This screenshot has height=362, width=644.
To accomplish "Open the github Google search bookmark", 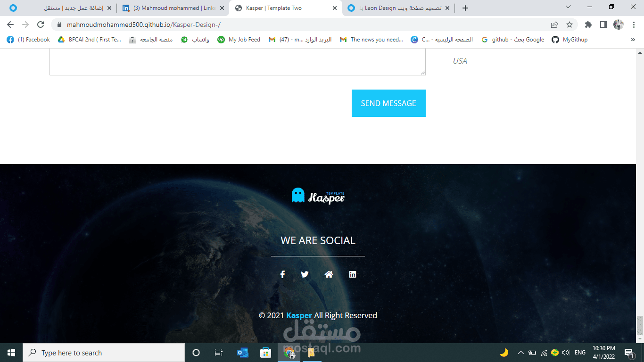I will [x=512, y=40].
